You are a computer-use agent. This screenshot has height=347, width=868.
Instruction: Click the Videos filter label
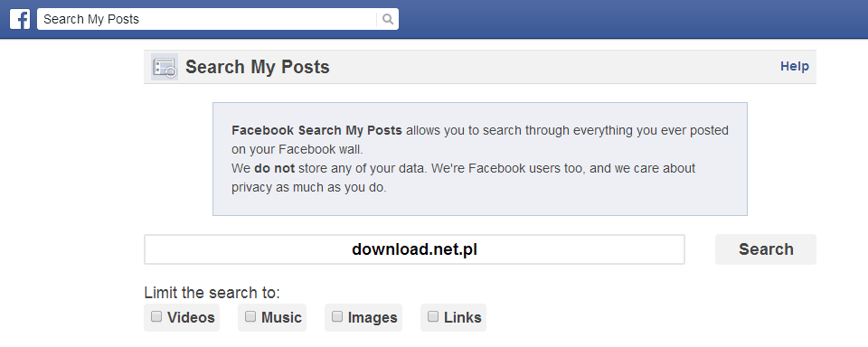pyautogui.click(x=191, y=318)
